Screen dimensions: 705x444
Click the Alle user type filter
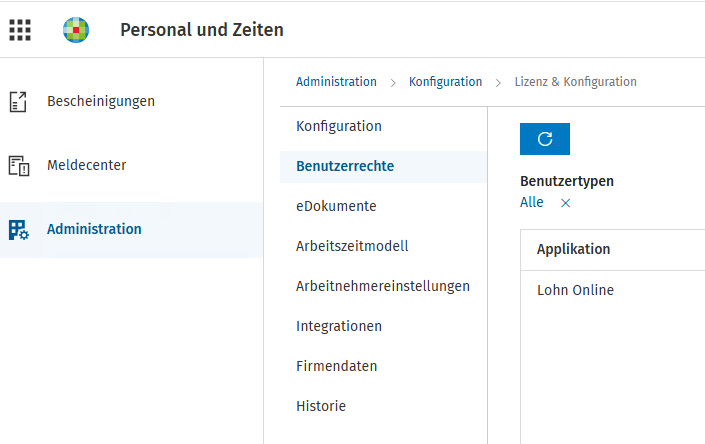pos(531,202)
